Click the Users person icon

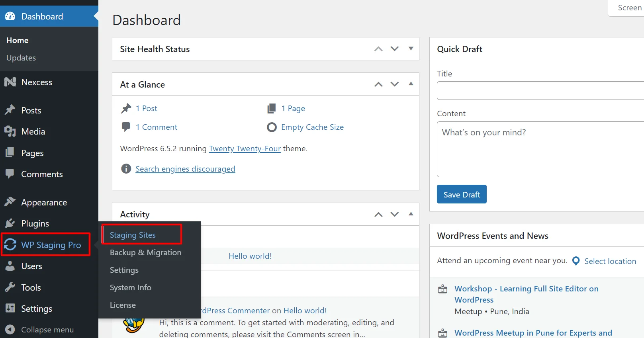[10, 266]
